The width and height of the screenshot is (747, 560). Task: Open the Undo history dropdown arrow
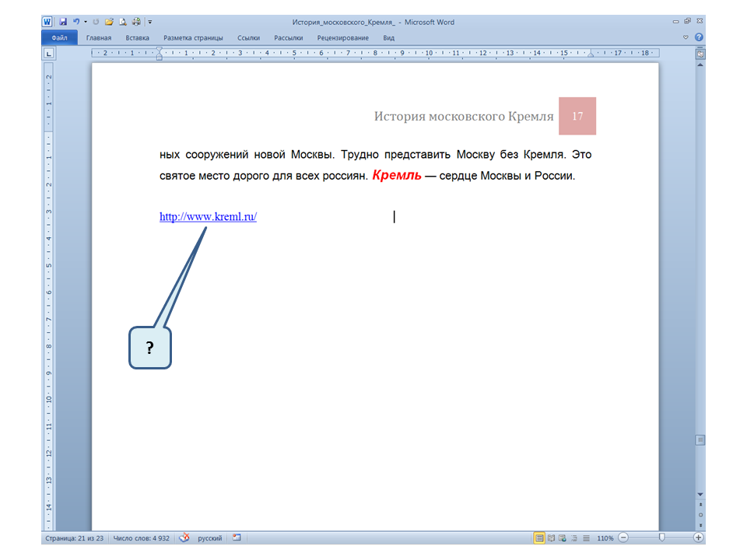(85, 23)
